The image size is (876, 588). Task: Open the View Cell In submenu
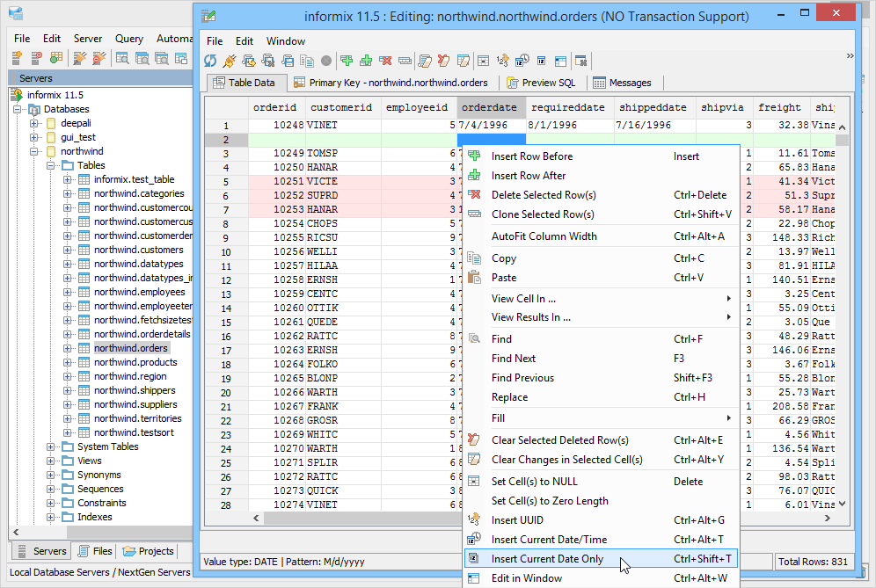(x=601, y=299)
